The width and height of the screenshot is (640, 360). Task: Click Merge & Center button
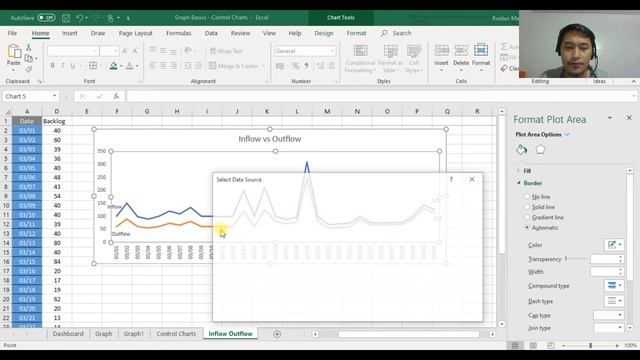(234, 66)
